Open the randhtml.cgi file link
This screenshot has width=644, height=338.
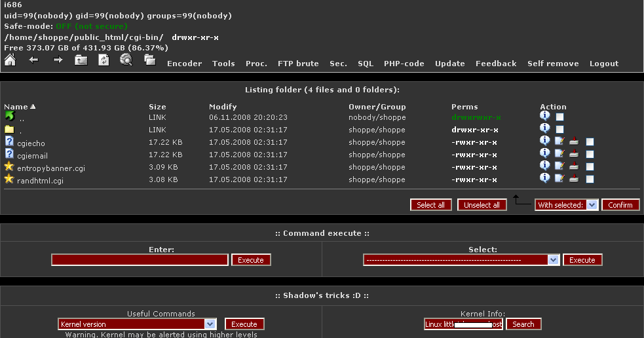tap(40, 181)
